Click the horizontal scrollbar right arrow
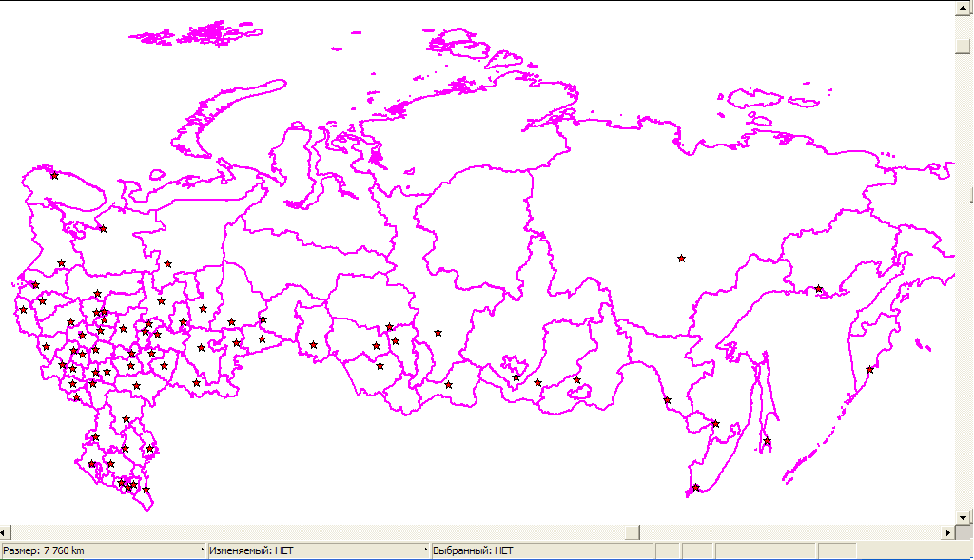Image resolution: width=974 pixels, height=560 pixels. [x=948, y=532]
